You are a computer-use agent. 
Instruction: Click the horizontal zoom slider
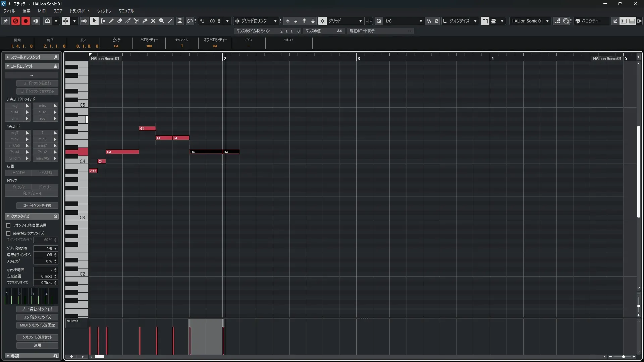pyautogui.click(x=623, y=357)
